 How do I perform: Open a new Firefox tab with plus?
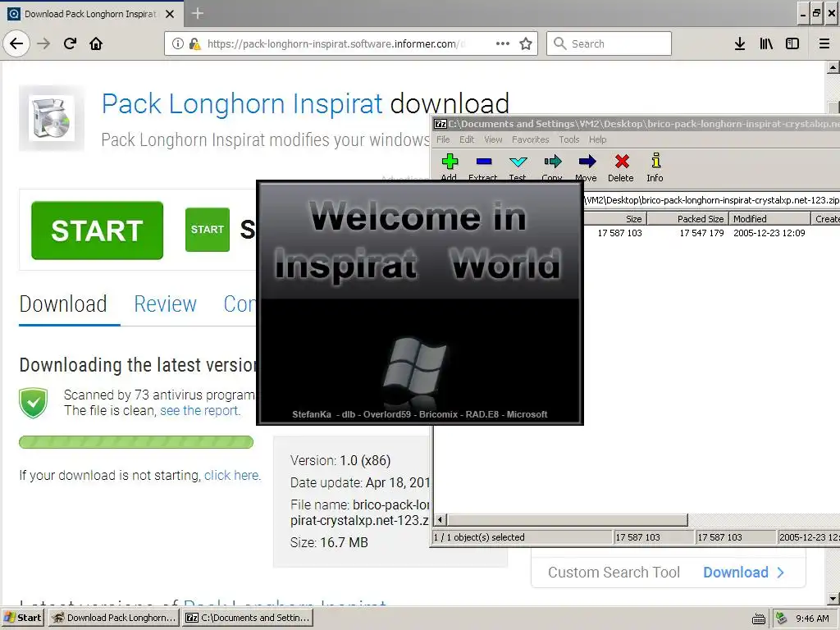(x=197, y=13)
